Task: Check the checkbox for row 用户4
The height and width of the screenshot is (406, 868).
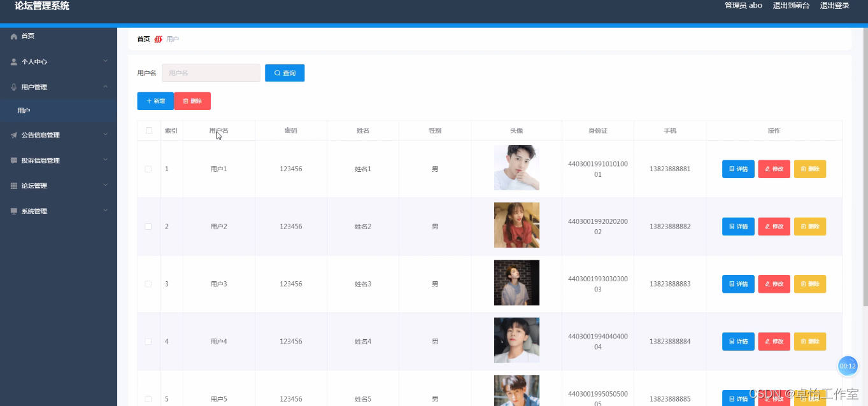Action: point(148,342)
